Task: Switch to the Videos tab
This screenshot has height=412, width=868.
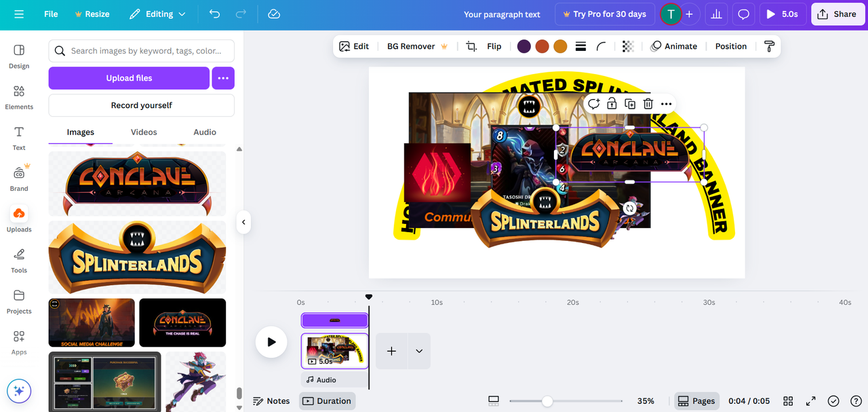Action: point(144,132)
